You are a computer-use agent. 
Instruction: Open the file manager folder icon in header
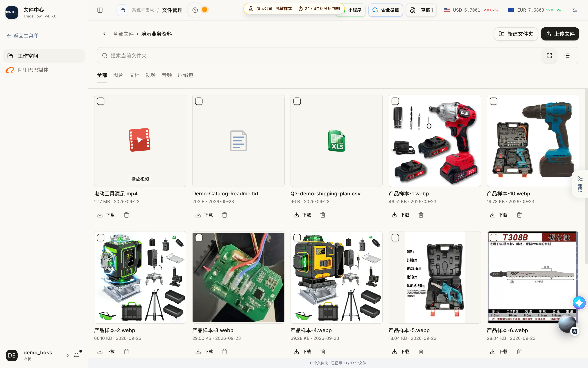point(122,10)
